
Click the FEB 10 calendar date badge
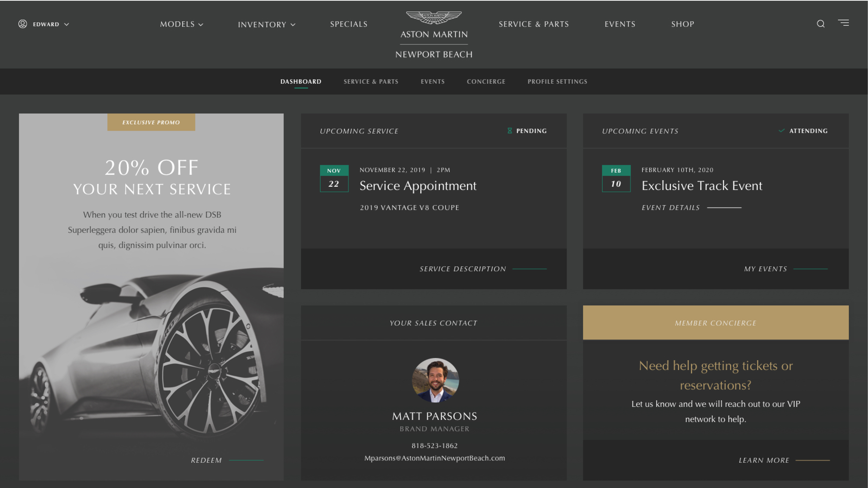[616, 178]
